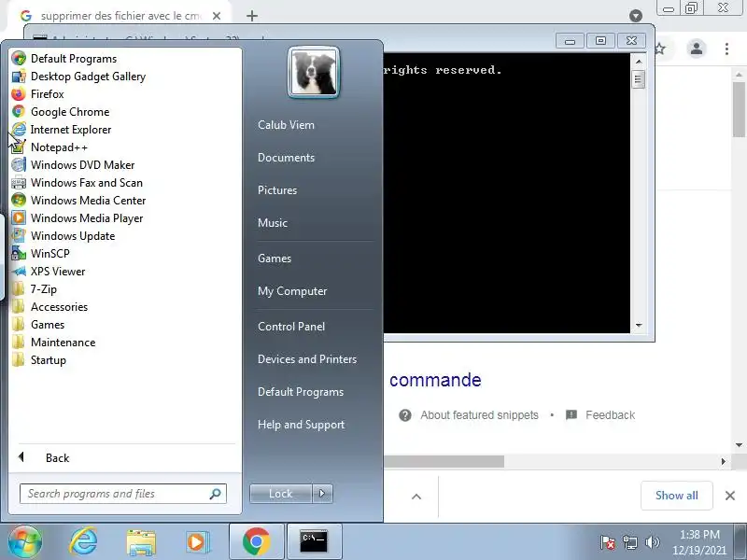Open Pictures from Start menu
Image resolution: width=747 pixels, height=560 pixels.
point(277,190)
